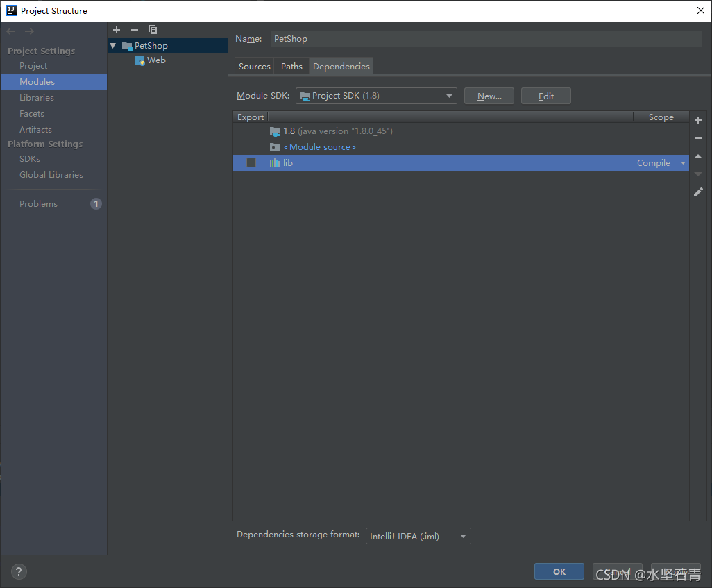Click the back navigation arrow
712x588 pixels.
click(x=11, y=31)
